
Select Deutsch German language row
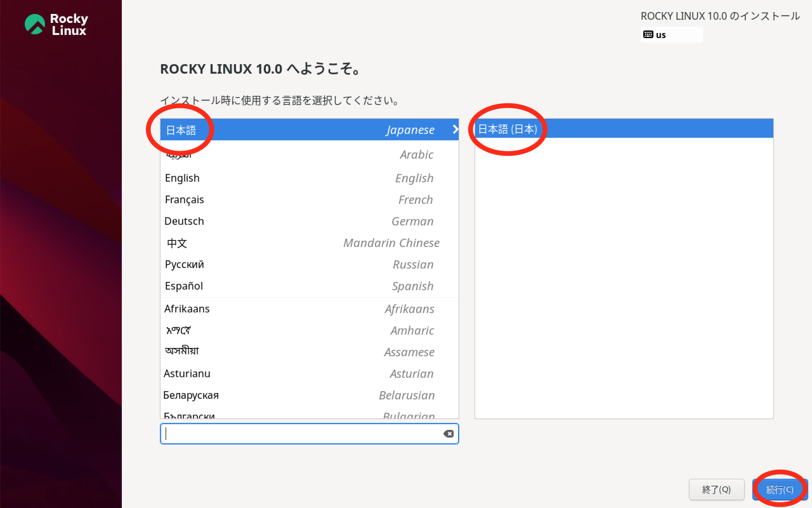(309, 221)
